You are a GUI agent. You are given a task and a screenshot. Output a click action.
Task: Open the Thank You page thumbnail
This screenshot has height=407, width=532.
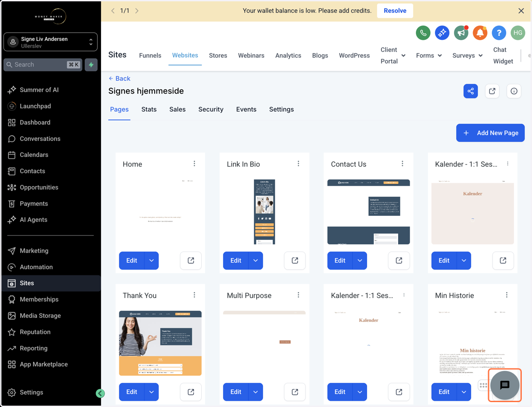160,343
